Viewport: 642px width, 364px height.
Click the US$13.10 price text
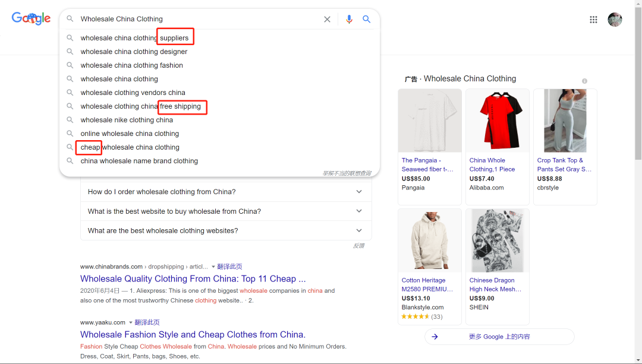click(x=416, y=299)
